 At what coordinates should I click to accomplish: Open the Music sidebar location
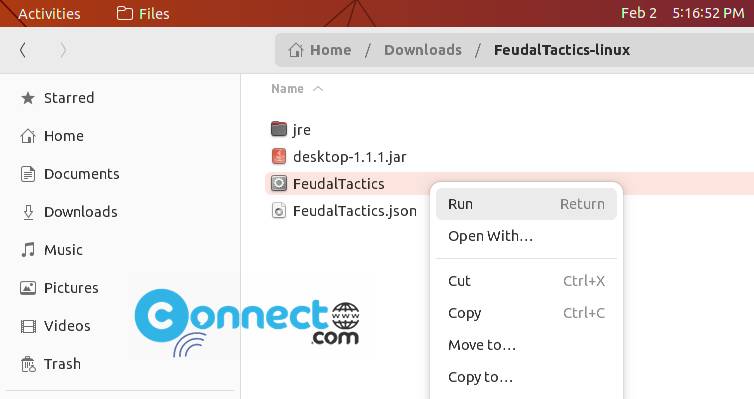(52, 250)
